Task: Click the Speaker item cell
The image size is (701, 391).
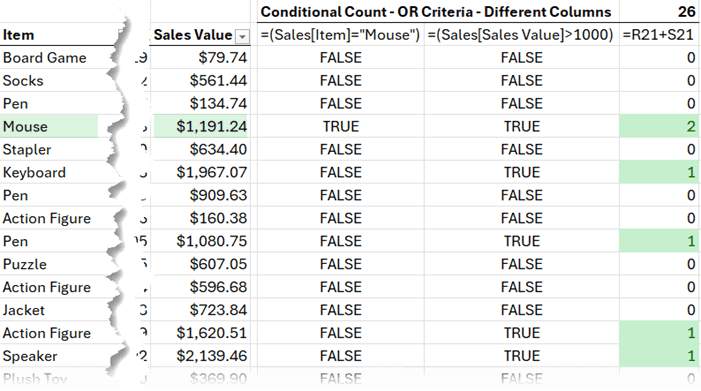Action: pyautogui.click(x=56, y=356)
